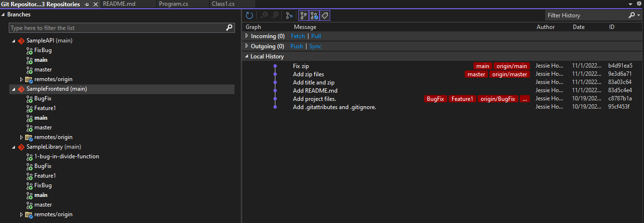
Task: Open the README.md tab
Action: [x=118, y=4]
